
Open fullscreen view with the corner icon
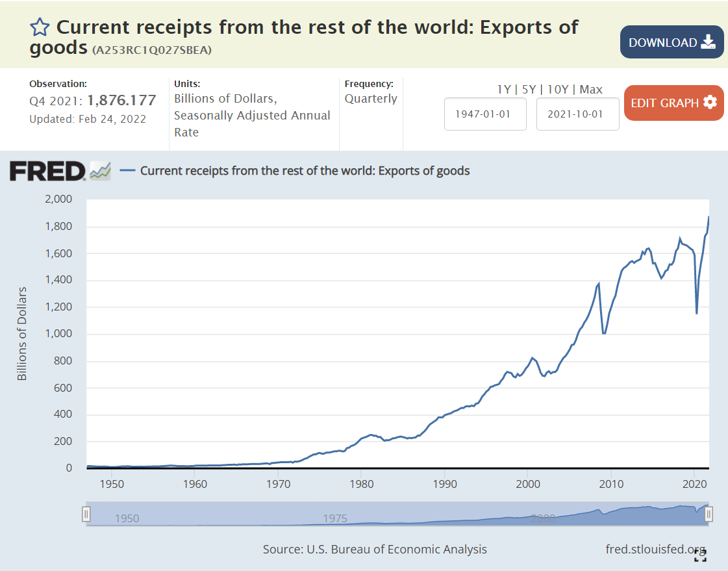700,554
